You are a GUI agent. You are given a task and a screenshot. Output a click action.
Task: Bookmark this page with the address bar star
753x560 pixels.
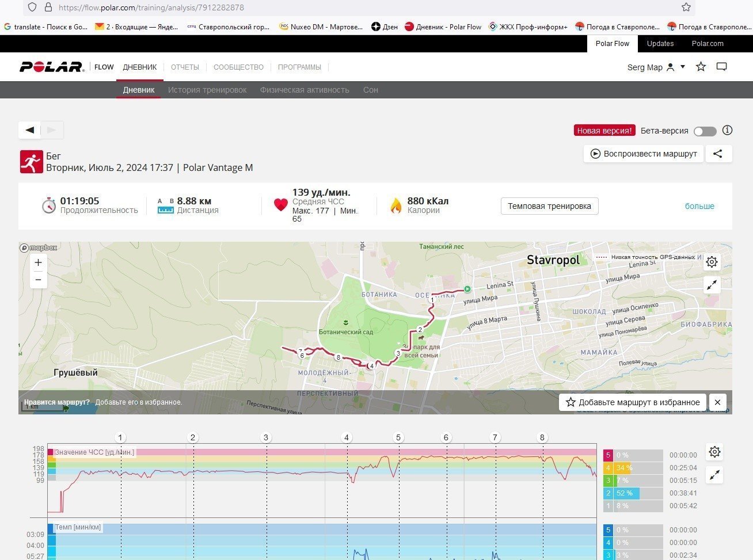pyautogui.click(x=686, y=7)
